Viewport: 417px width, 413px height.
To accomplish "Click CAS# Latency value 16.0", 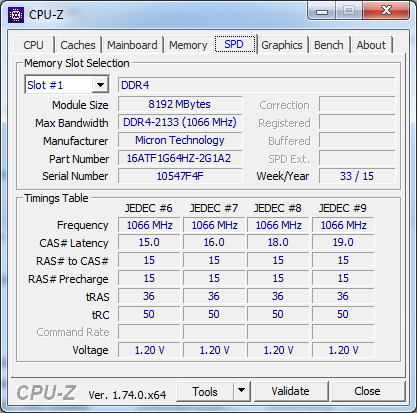I will (214, 242).
